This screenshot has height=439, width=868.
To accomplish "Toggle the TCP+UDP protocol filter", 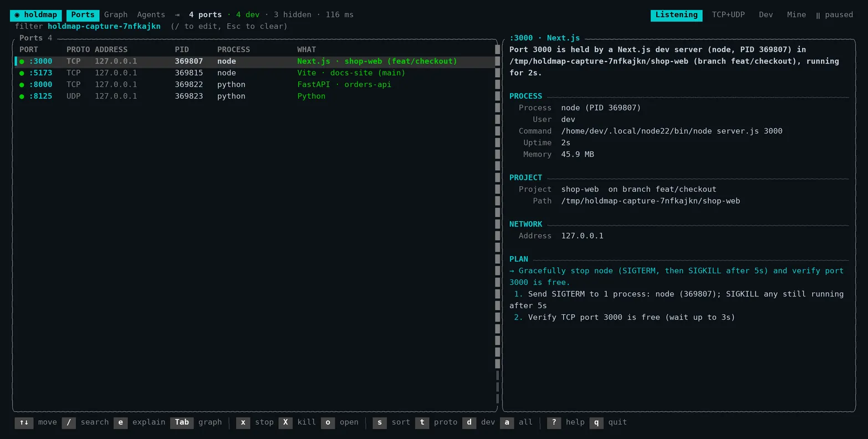I will (728, 15).
